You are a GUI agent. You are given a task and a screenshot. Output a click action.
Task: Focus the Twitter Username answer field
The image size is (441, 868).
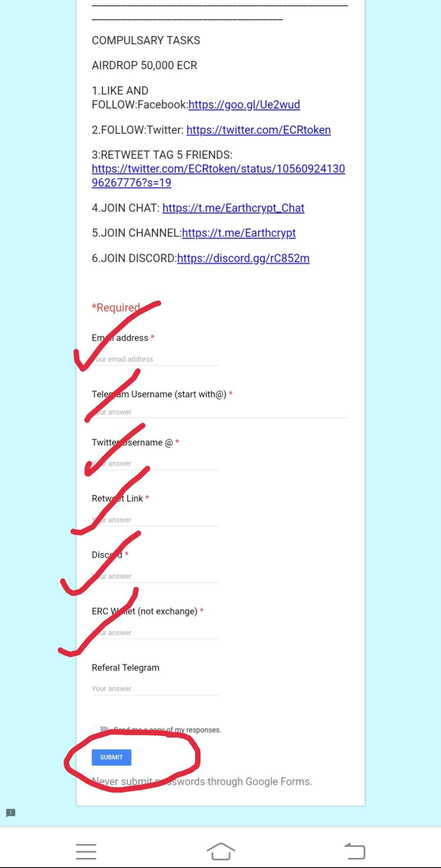[x=155, y=463]
